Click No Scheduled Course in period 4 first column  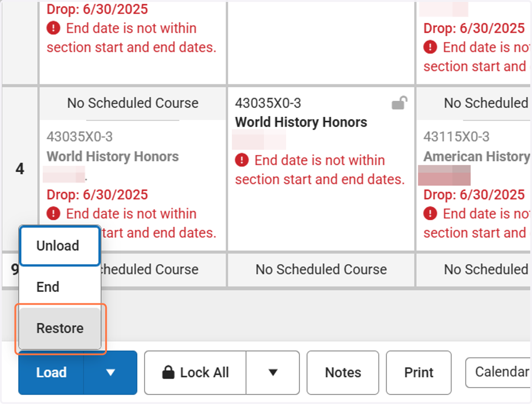point(133,103)
